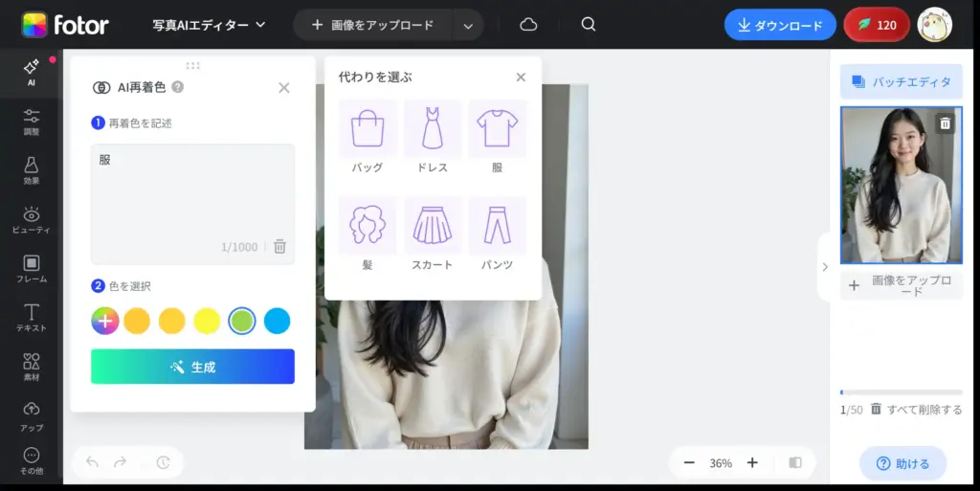Screen dimensions: 980x491
Task: Redo the last action
Action: coord(120,462)
